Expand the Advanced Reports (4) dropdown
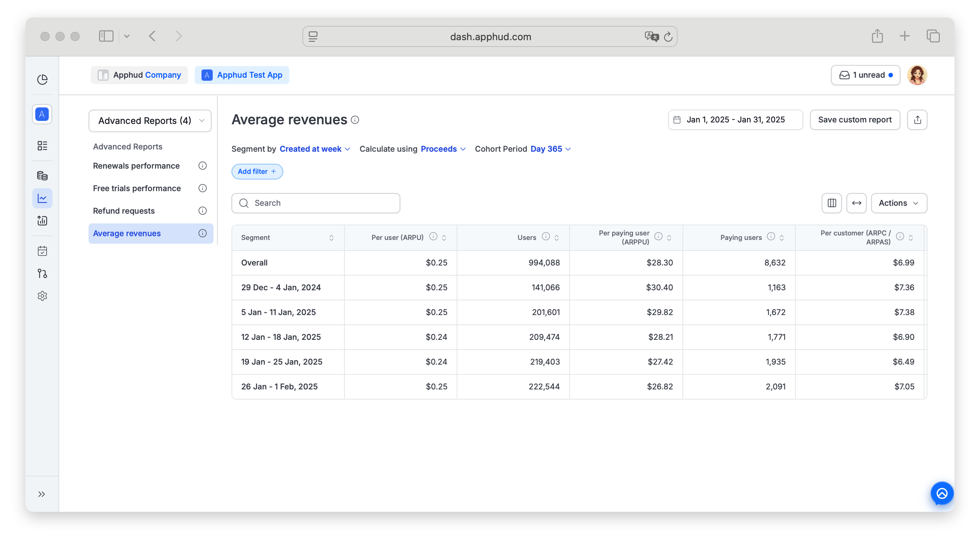980x546 pixels. 150,121
